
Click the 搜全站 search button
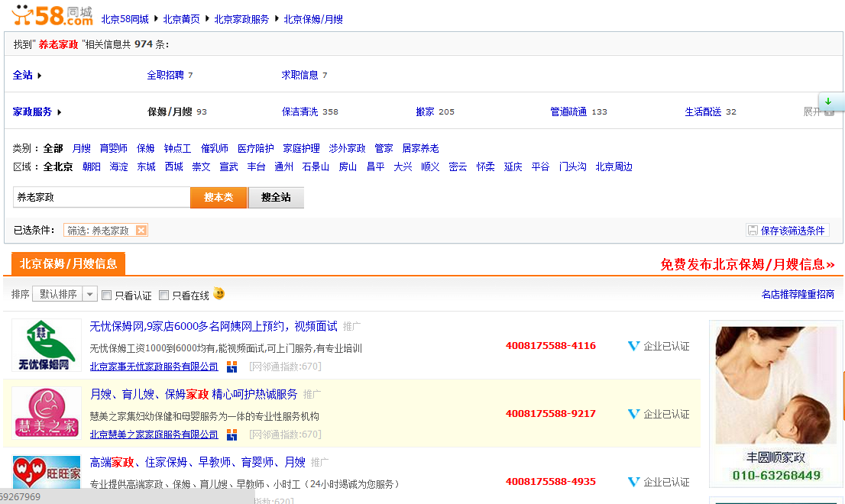coord(276,197)
